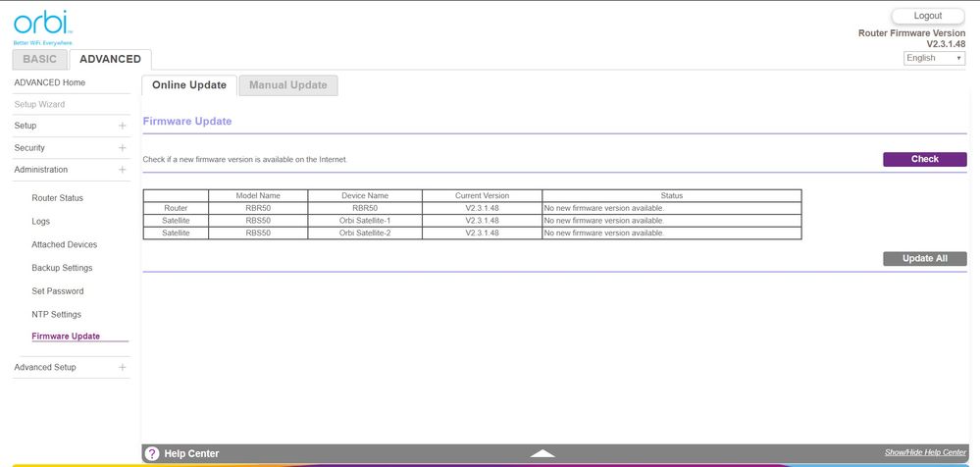Click the RBR50 model name cell
The width and height of the screenshot is (980, 467).
258,208
